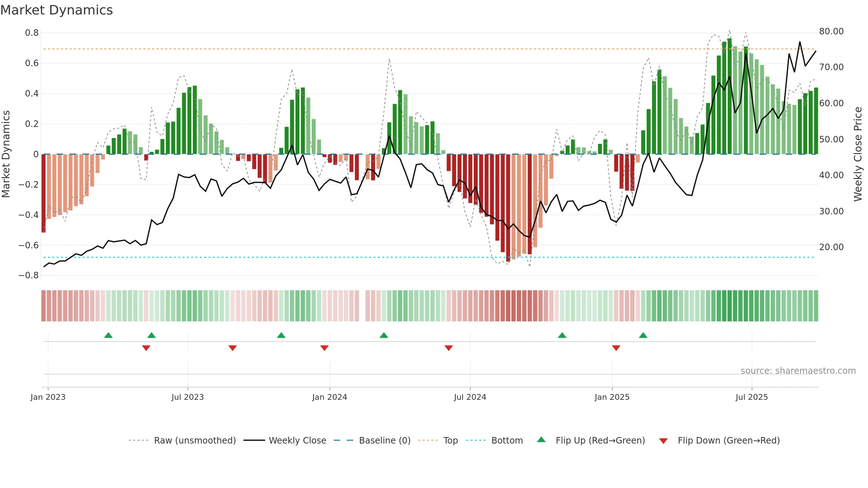Click the first green flip-up marker after Jan 2023
The image size is (868, 488).
click(108, 335)
